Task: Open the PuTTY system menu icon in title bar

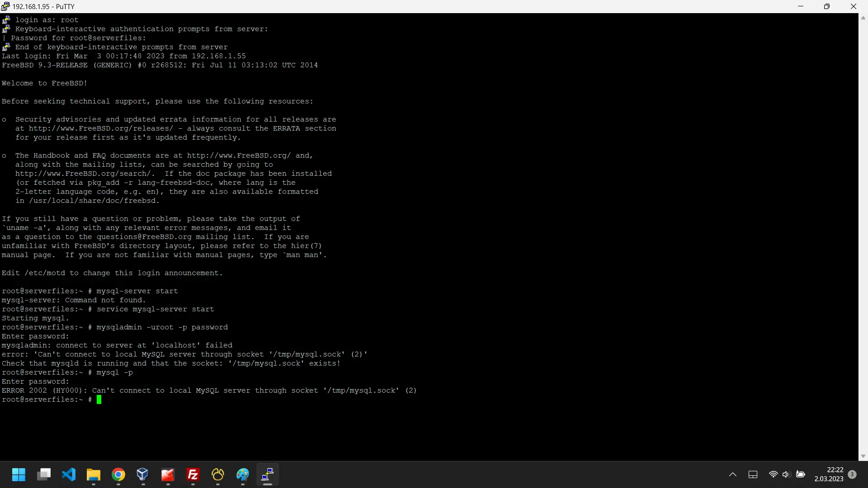Action: (5, 6)
